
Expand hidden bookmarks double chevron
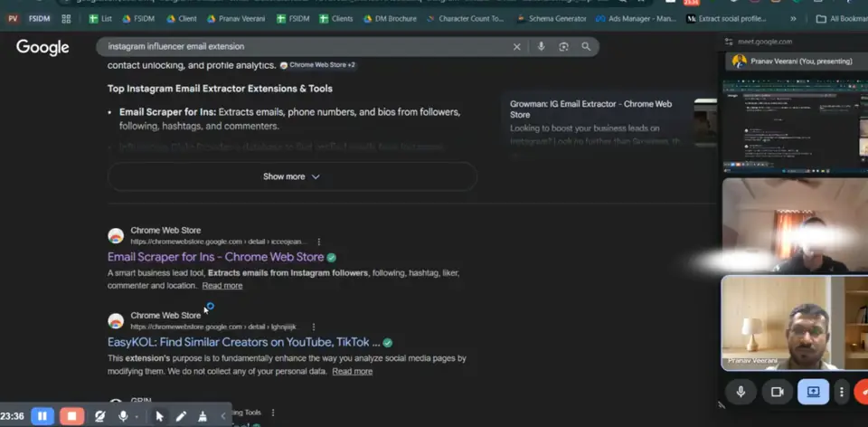pos(793,19)
